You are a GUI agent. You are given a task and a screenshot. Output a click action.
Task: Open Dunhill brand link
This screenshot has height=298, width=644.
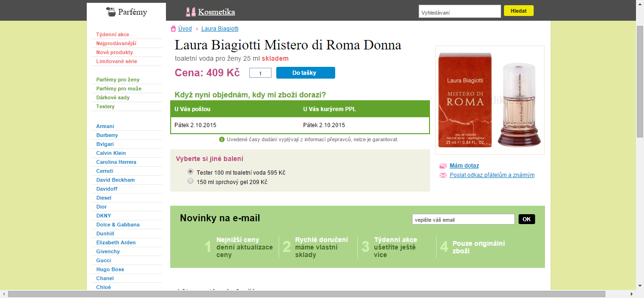tap(105, 234)
